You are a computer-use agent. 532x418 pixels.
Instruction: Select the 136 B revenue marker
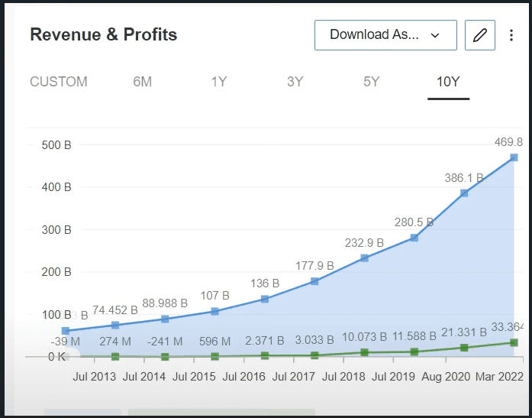[265, 299]
